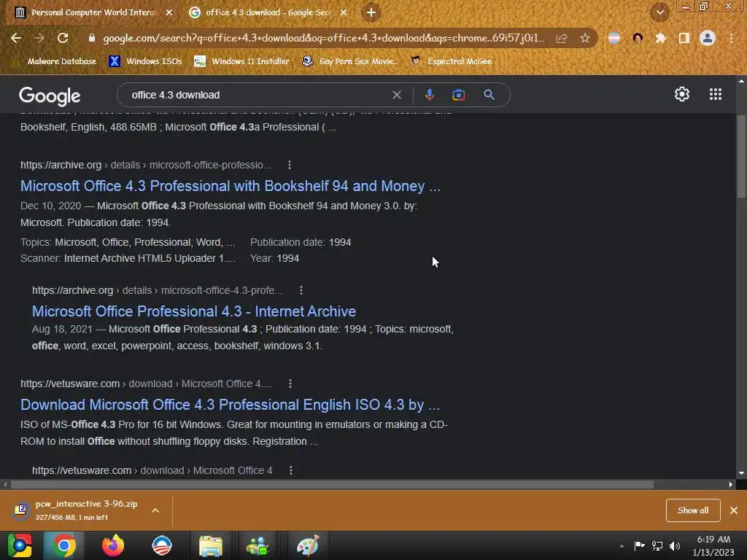
Task: Click the address bar URL
Action: 323,38
